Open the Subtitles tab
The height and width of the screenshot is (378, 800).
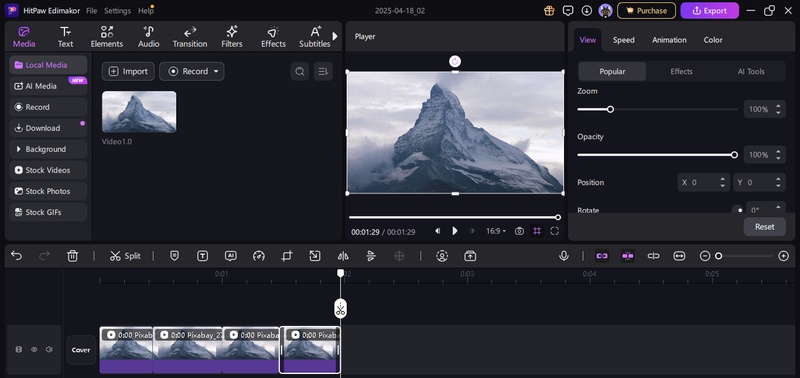315,37
